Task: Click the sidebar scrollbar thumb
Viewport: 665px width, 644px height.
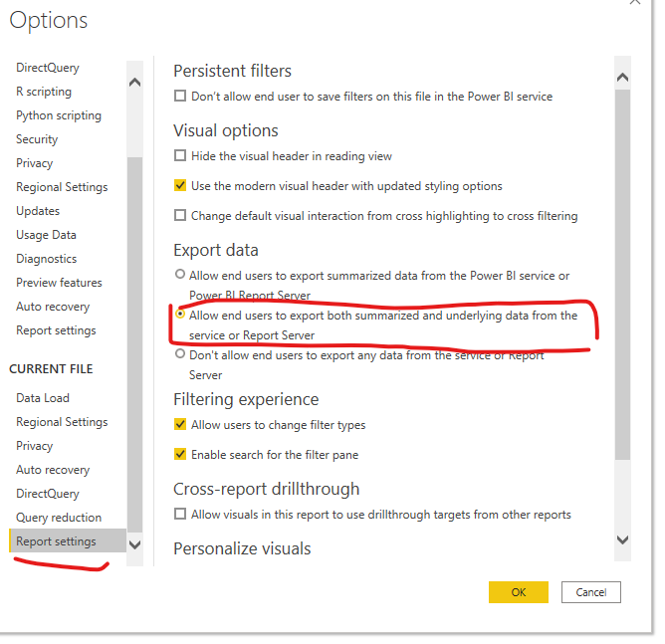Action: [134, 344]
